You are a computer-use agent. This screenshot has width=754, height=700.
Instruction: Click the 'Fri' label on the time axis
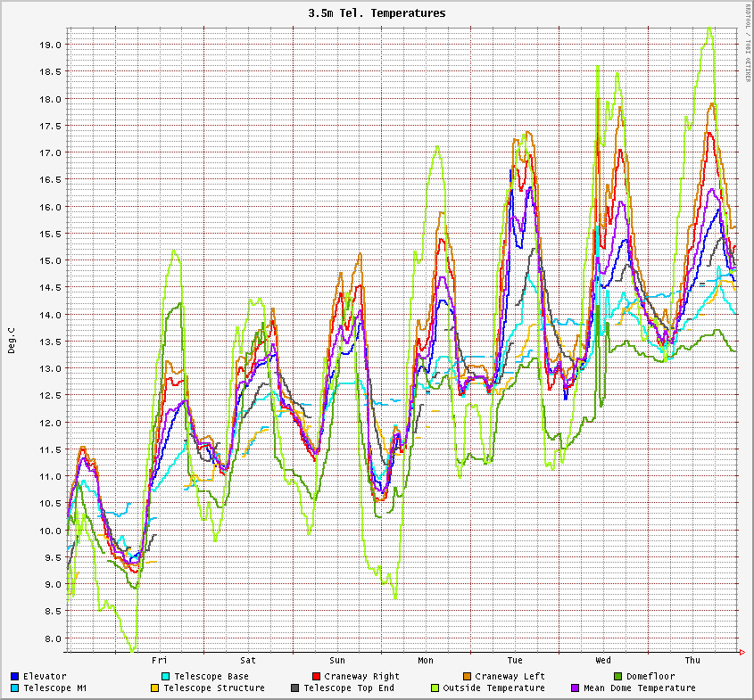tap(160, 660)
